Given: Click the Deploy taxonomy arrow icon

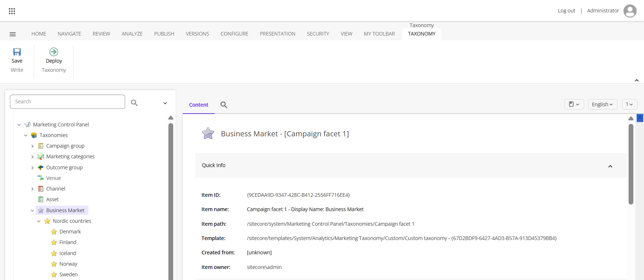Looking at the screenshot, I should tap(54, 52).
